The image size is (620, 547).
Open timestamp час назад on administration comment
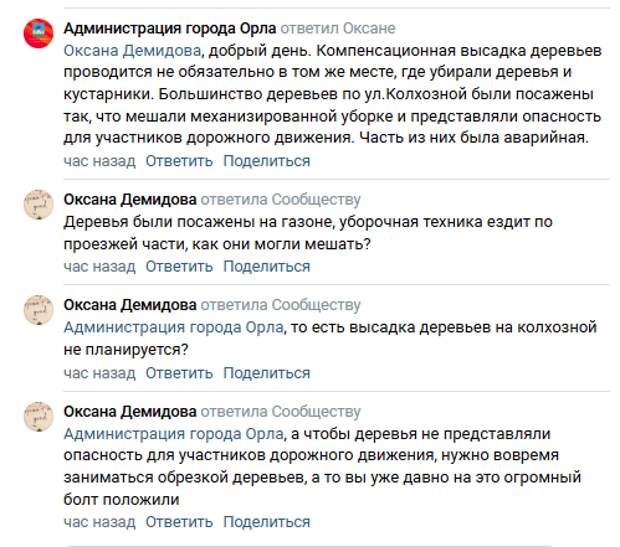point(99,161)
